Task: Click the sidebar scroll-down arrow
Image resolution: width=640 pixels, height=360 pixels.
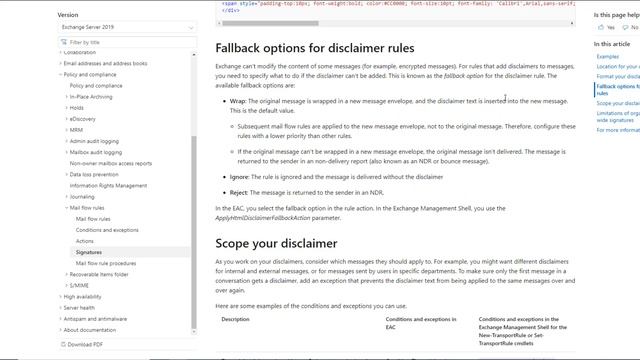Action: [x=194, y=332]
